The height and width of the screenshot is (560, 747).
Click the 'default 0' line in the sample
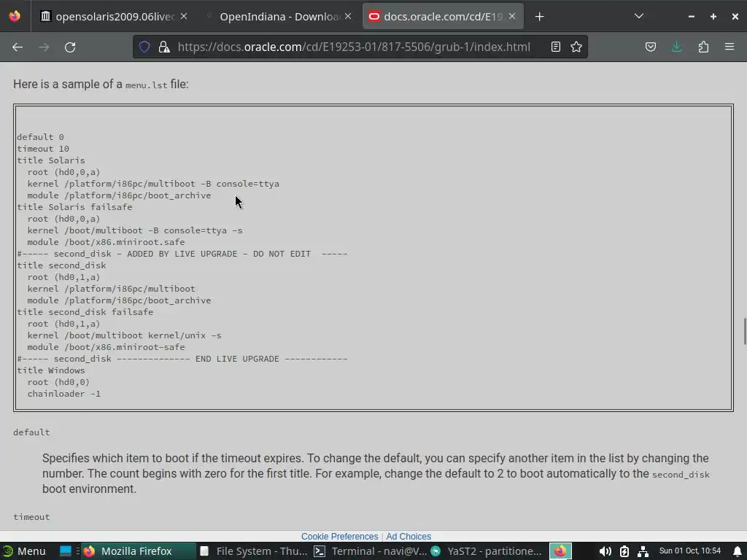(41, 137)
